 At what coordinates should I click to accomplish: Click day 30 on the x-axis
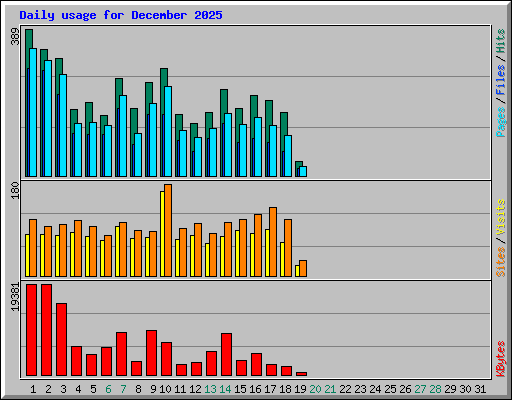tap(465, 389)
